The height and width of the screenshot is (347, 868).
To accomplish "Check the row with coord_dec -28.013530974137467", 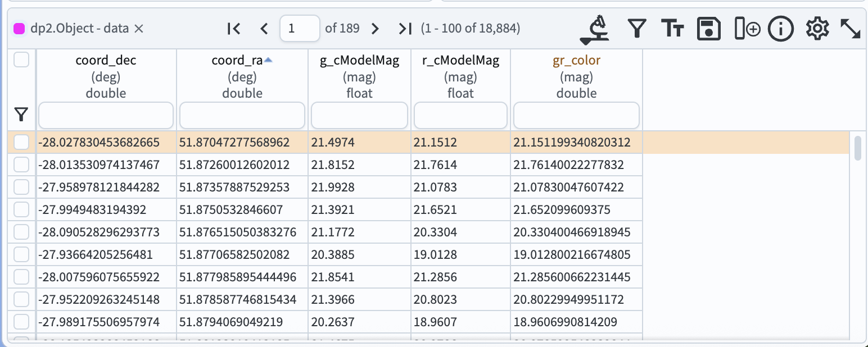I will [x=21, y=165].
